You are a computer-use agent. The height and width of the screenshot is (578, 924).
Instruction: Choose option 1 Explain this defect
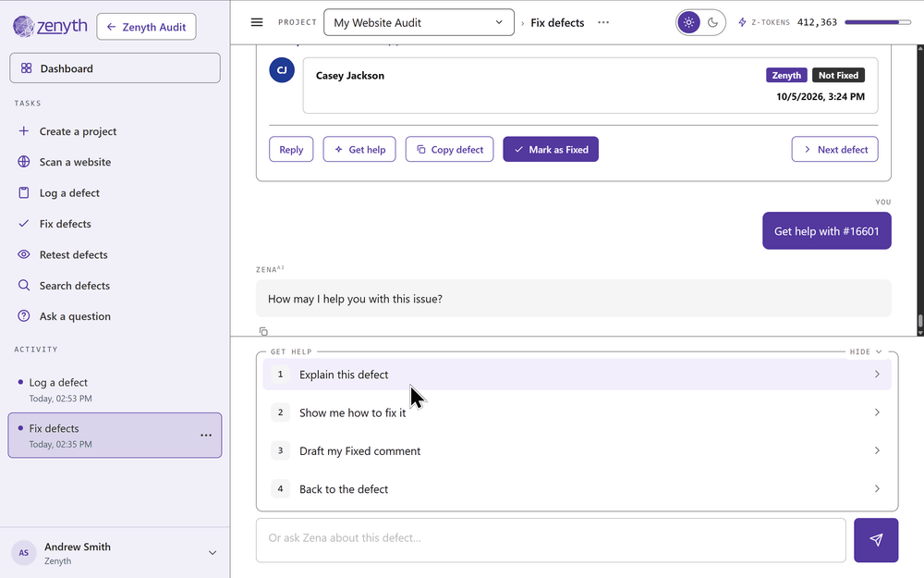pyautogui.click(x=577, y=375)
